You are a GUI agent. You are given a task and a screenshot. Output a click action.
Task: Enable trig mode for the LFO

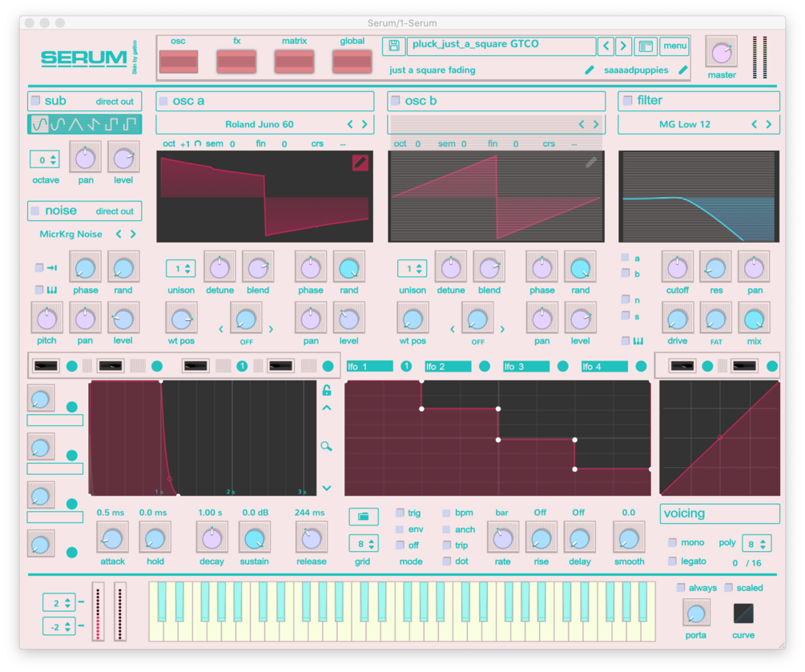tap(398, 512)
